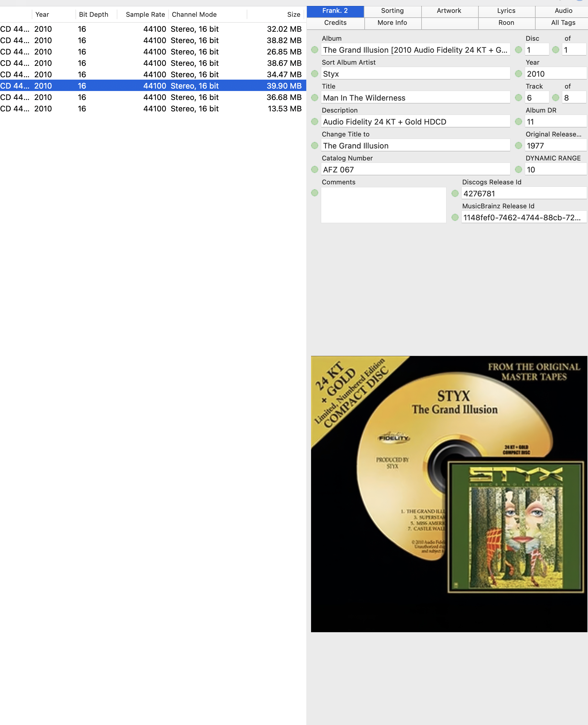Click the green indicator dot beside Album field
Image resolution: width=588 pixels, height=725 pixels.
click(315, 50)
